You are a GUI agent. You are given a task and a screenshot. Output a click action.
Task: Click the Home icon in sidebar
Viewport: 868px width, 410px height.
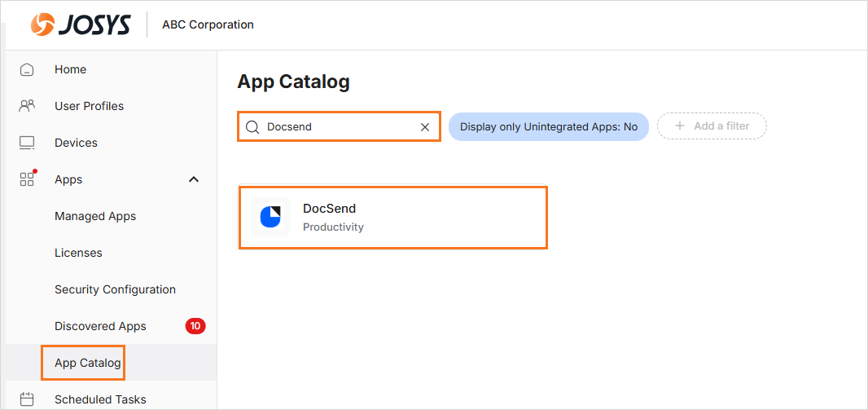click(27, 70)
